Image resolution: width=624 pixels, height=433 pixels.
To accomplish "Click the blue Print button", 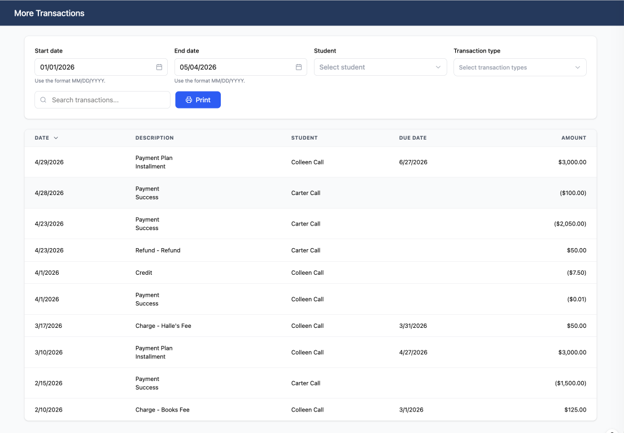I will [198, 100].
